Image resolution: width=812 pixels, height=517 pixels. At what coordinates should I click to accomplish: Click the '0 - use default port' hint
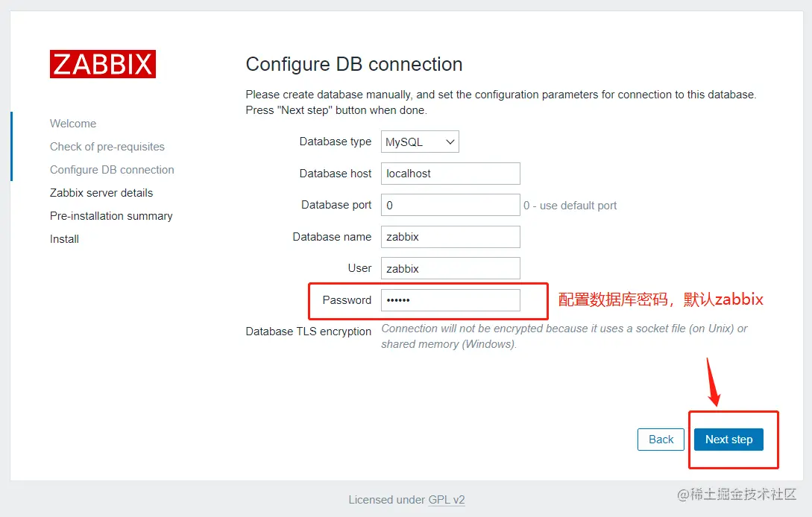tap(570, 206)
